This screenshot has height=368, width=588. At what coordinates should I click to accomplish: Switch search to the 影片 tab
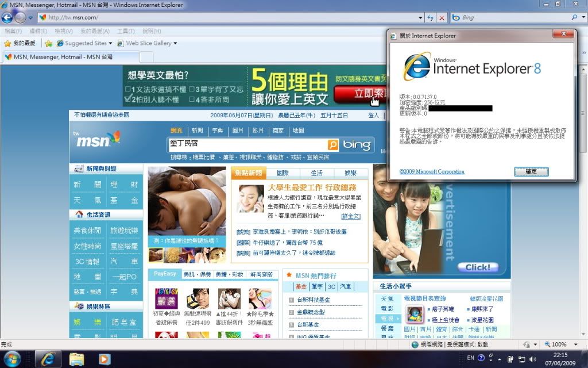(258, 131)
